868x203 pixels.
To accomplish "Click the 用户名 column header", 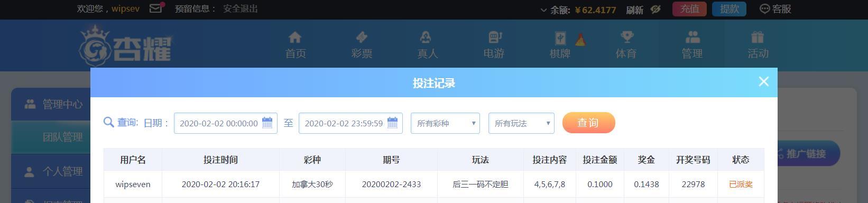I will pyautogui.click(x=133, y=160).
